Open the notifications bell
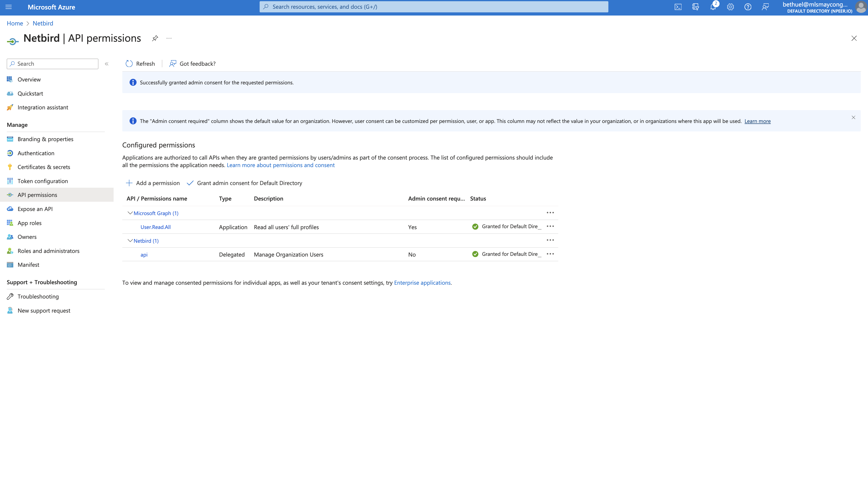The image size is (868, 485). click(x=713, y=7)
